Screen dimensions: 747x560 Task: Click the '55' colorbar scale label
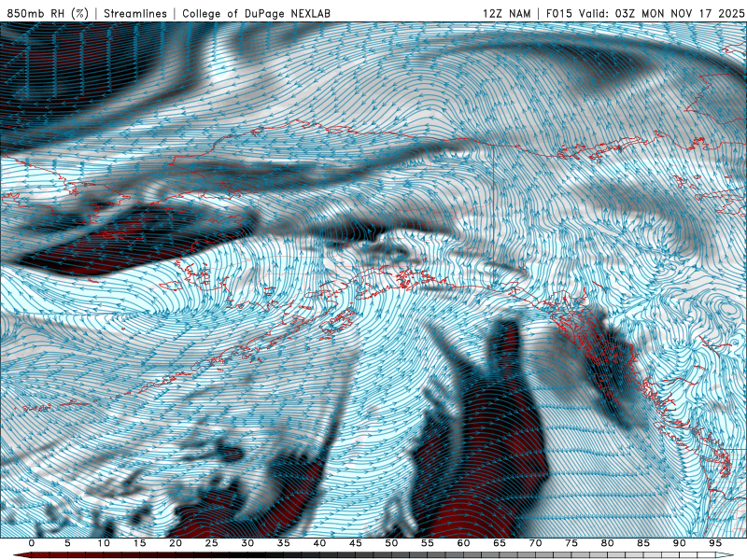tap(428, 543)
